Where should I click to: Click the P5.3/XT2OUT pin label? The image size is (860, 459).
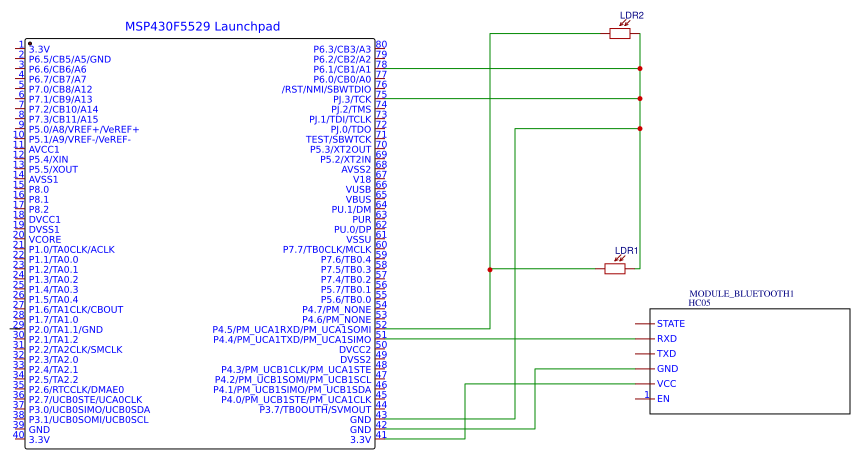coord(341,149)
